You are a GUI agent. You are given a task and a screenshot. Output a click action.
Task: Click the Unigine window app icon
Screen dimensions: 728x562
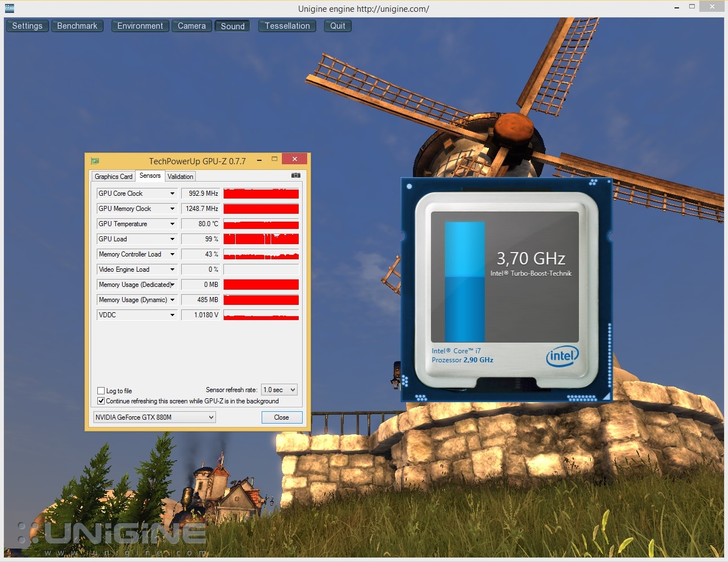pos(9,8)
